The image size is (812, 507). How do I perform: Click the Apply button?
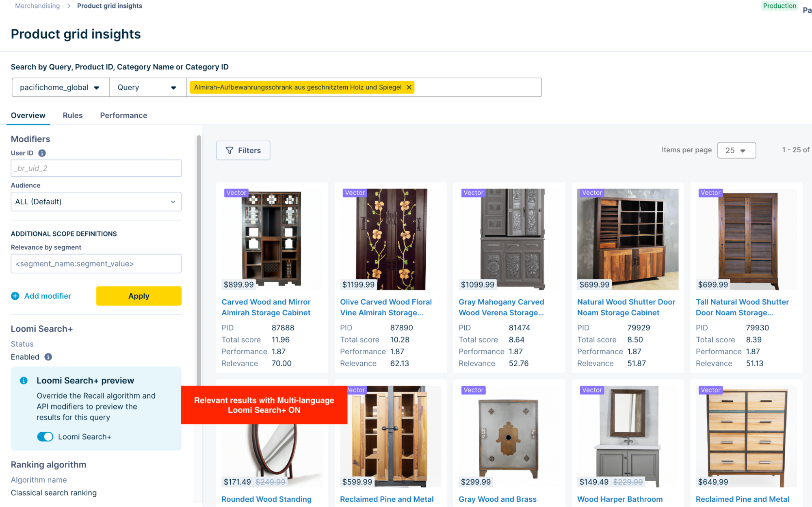pos(139,296)
